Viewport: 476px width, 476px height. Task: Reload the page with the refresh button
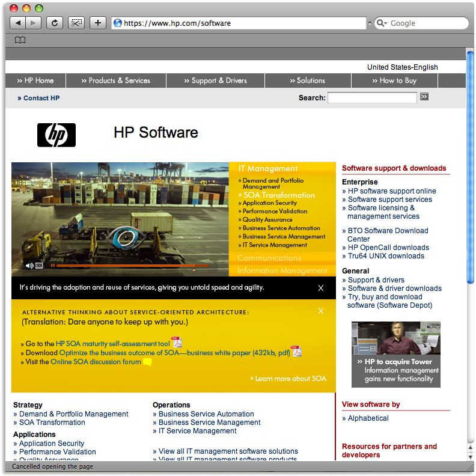point(55,23)
